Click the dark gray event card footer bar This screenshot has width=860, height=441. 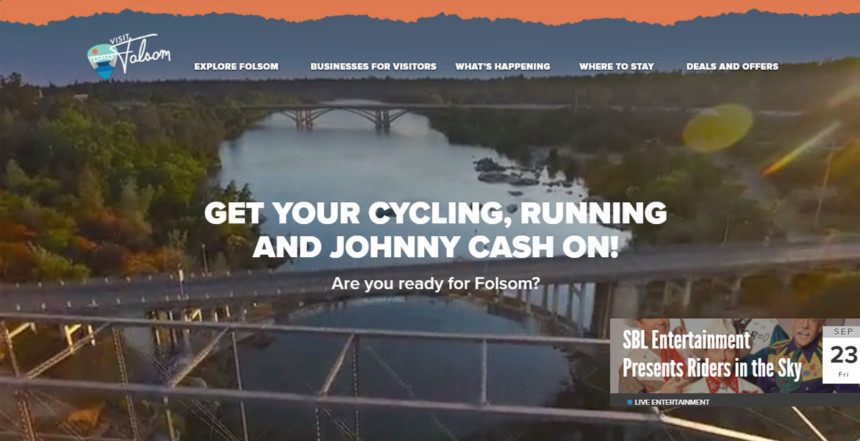(735, 400)
